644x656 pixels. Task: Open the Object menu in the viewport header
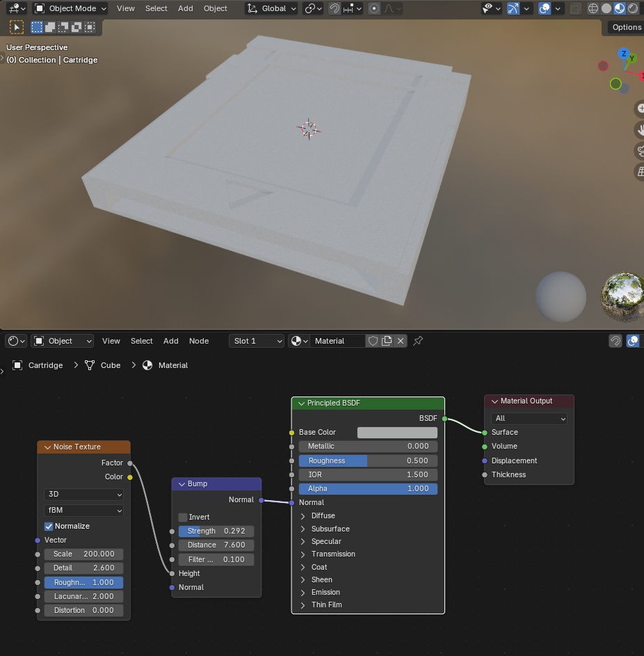(x=215, y=8)
